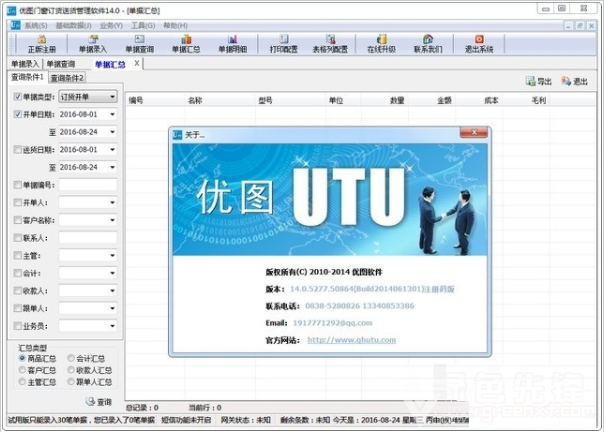Open the 工具(G) menu
This screenshot has height=432, width=604.
[143, 25]
